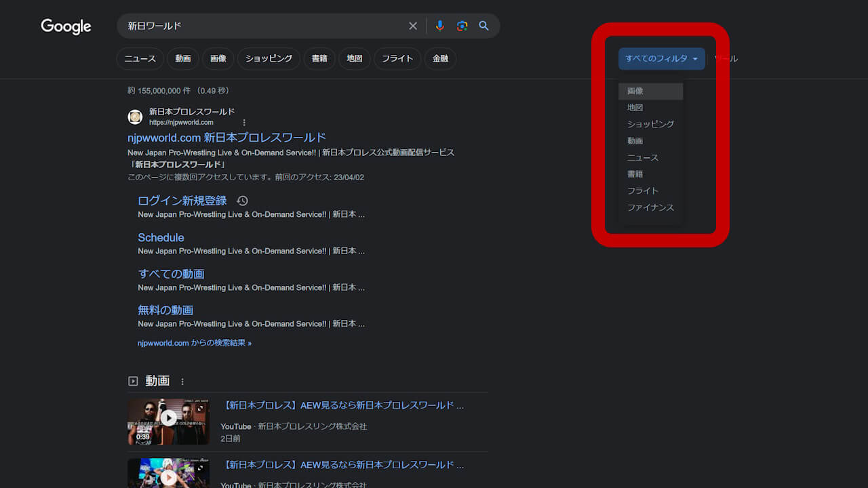Click njpwworld.com からの検索結果 link
This screenshot has width=868, height=488.
tap(194, 343)
